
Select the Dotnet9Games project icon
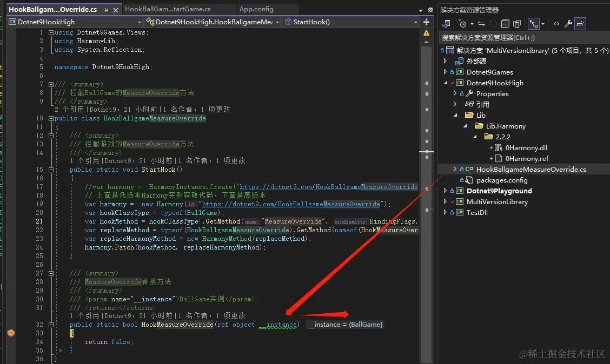coord(460,72)
